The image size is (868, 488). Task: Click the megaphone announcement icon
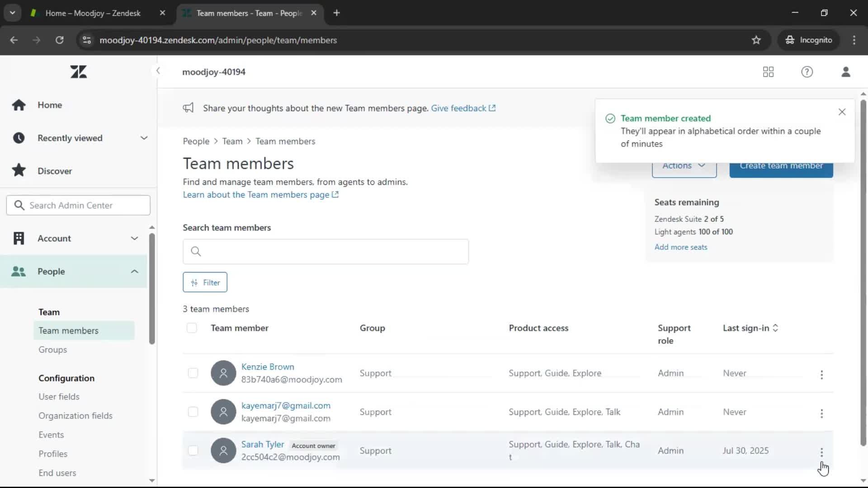point(188,108)
